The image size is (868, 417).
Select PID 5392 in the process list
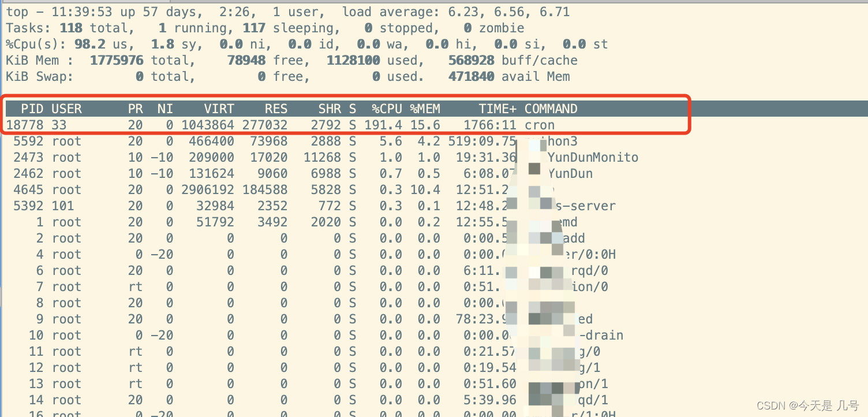coord(28,206)
